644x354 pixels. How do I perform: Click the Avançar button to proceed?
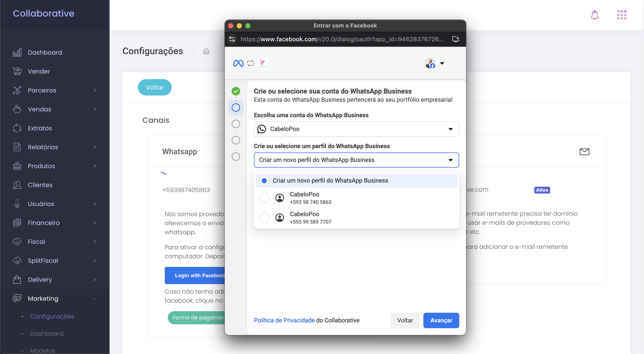click(441, 320)
